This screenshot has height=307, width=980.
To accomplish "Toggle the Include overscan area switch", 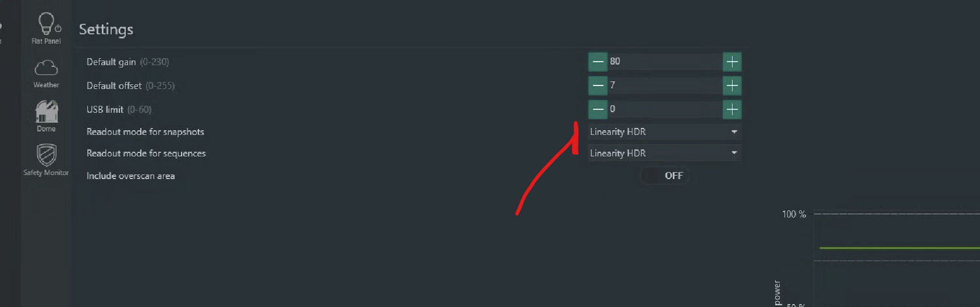I will click(664, 176).
